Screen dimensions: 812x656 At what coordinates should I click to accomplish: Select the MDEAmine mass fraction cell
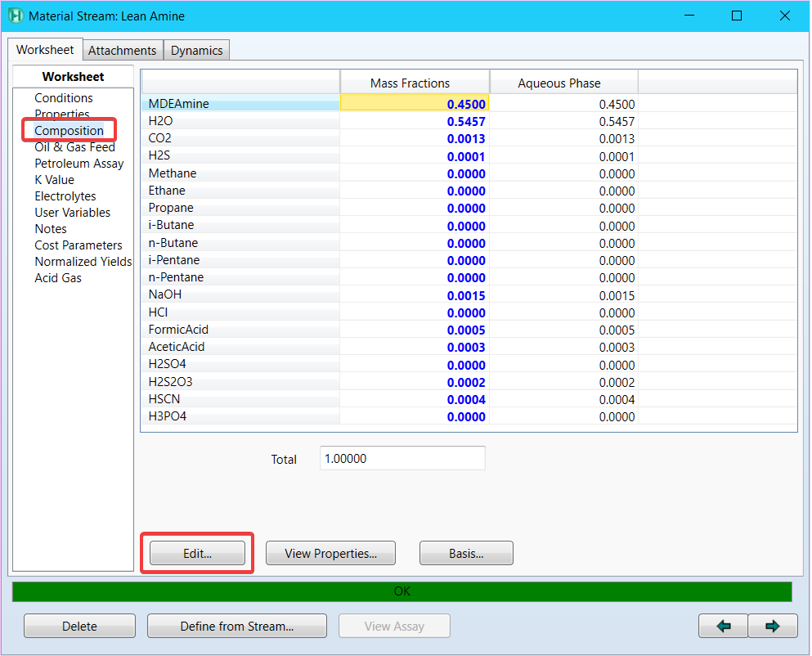[x=415, y=104]
